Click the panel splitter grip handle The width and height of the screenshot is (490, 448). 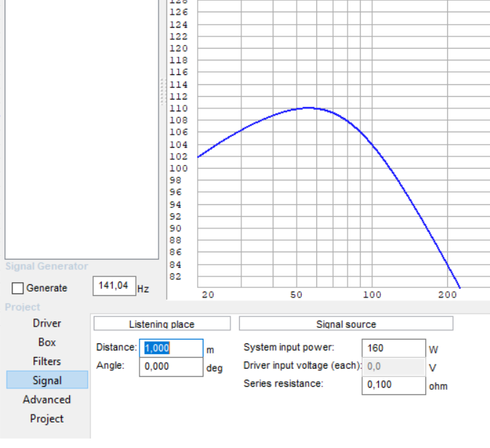[x=163, y=92]
